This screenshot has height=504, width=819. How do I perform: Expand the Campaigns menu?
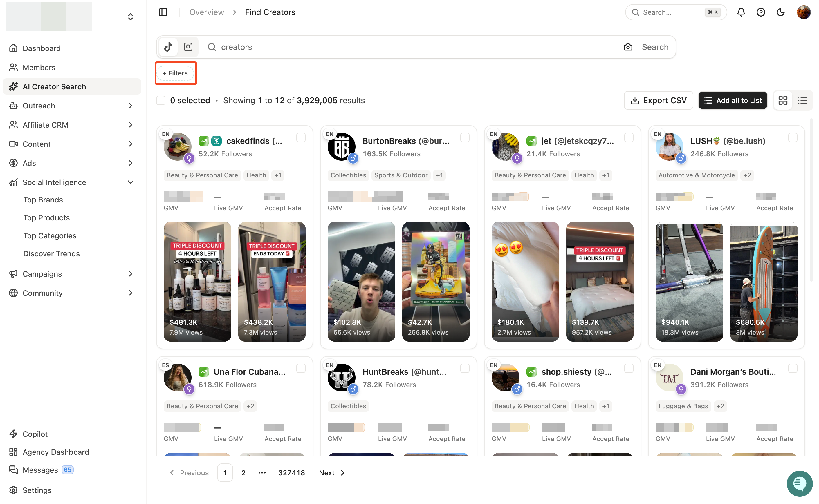point(130,274)
